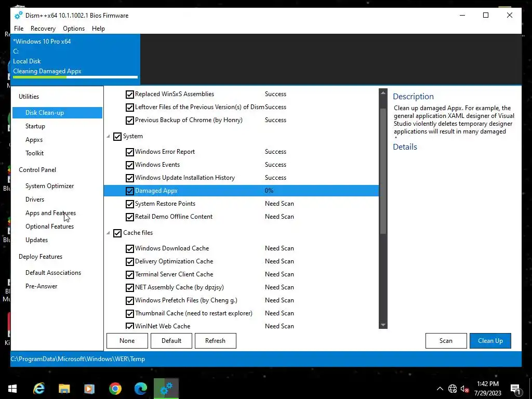
Task: Uncheck Windows Prefetch Files checkbox
Action: (x=129, y=301)
